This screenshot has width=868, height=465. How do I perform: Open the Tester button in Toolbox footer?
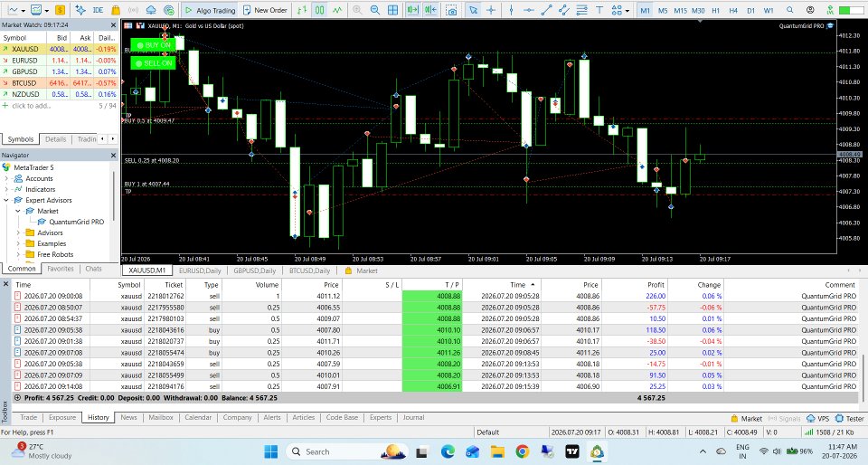(x=850, y=419)
